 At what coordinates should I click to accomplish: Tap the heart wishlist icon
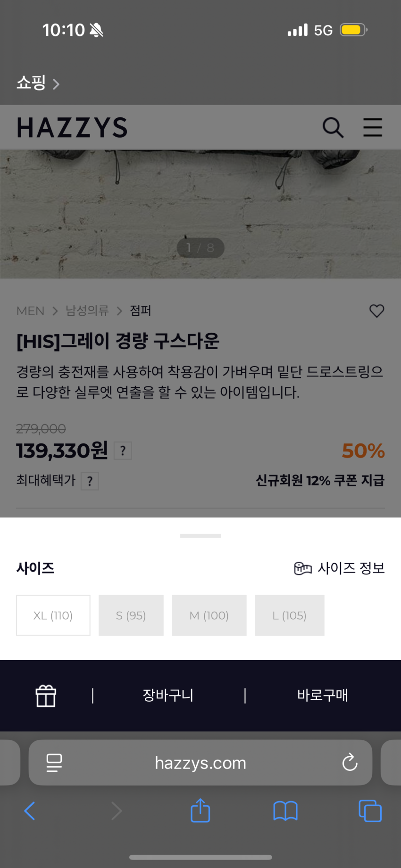(x=376, y=311)
